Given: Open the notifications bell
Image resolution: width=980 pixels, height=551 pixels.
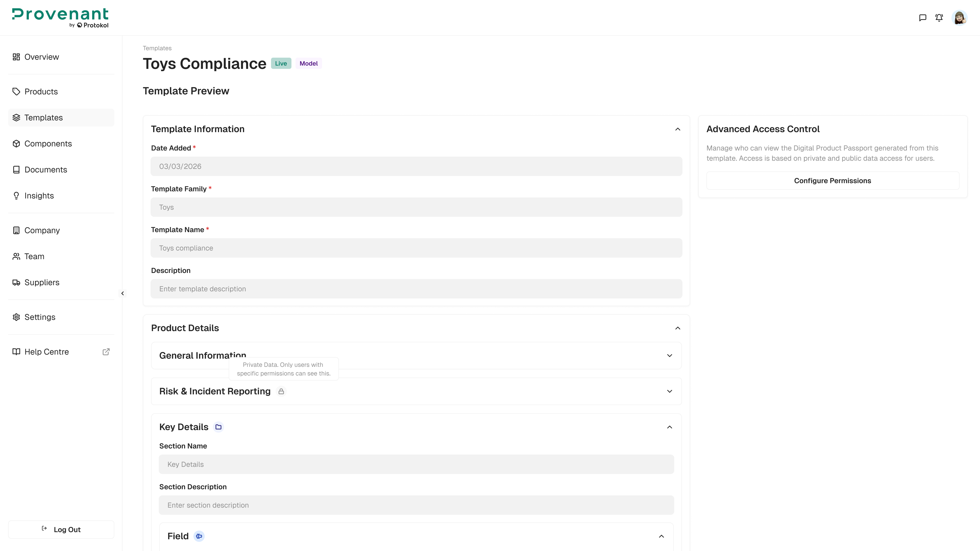Looking at the screenshot, I should click(939, 18).
